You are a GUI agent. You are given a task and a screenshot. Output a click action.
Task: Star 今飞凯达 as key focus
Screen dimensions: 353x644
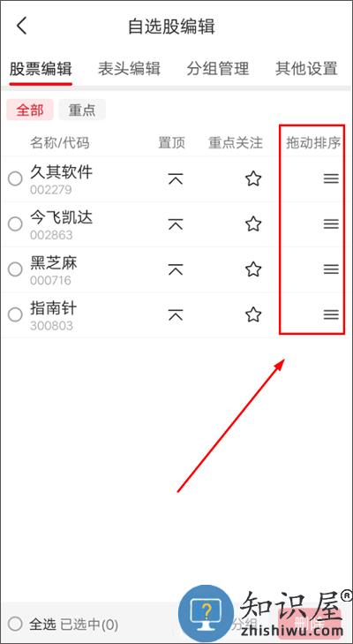click(x=253, y=224)
